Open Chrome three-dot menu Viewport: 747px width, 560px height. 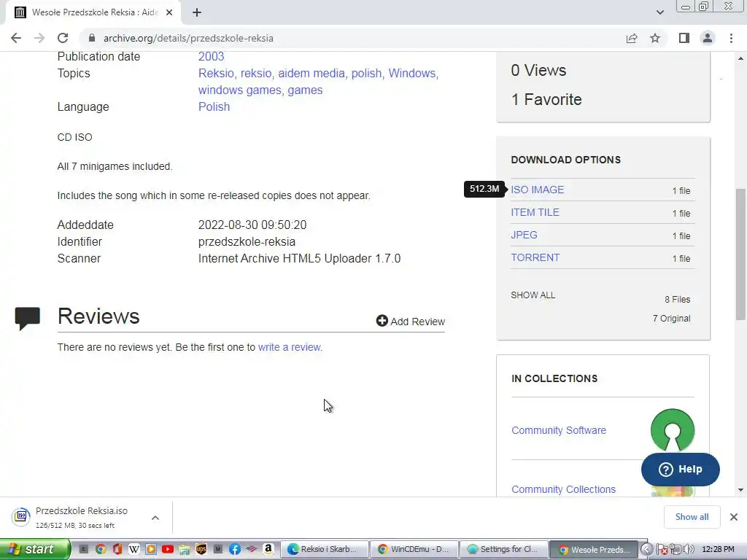pos(731,38)
